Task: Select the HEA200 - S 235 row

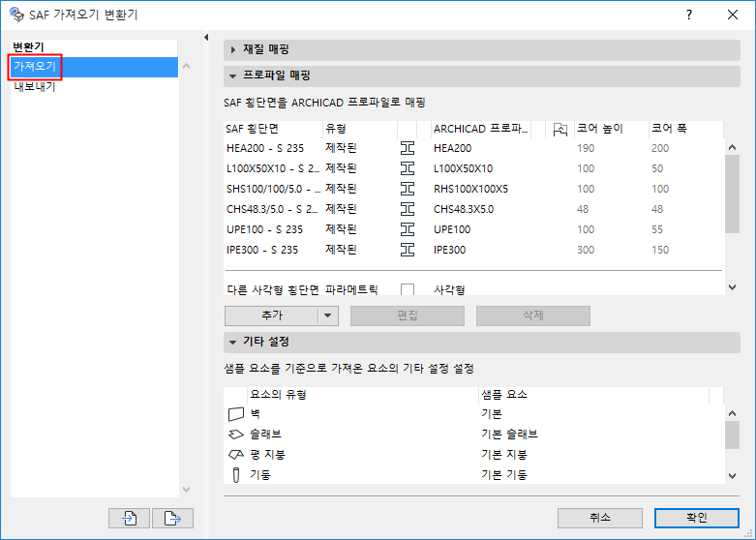Action: (x=473, y=148)
